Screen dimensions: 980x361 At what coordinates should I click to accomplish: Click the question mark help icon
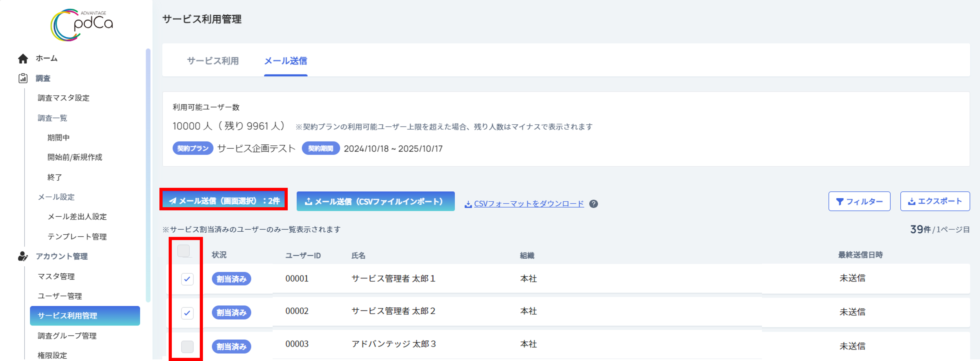[x=594, y=204]
